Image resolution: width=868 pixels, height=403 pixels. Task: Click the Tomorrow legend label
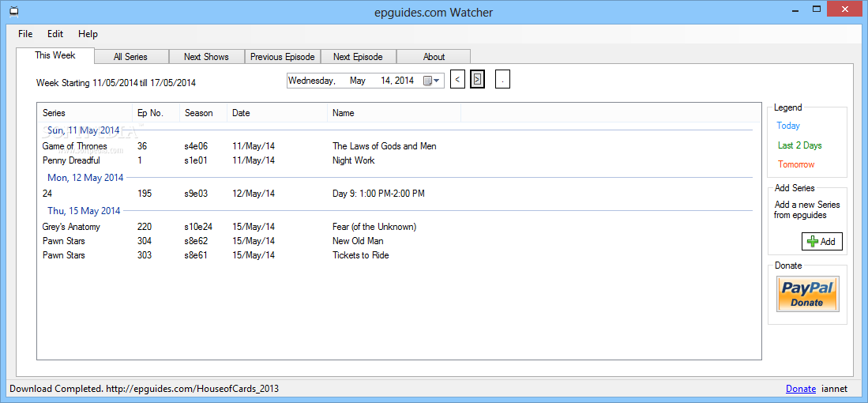tap(796, 164)
